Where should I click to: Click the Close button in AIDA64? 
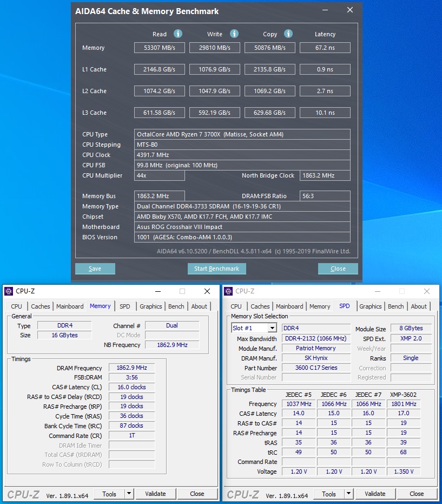(x=338, y=269)
